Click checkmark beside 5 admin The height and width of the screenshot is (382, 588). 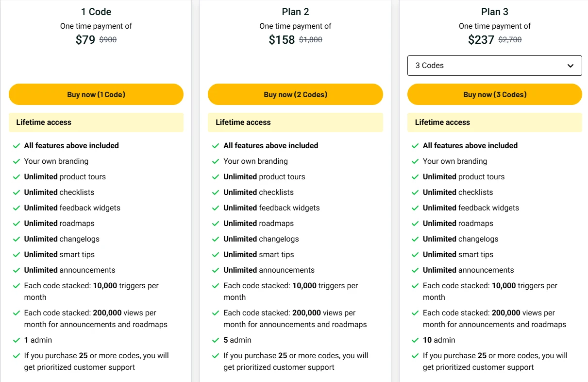216,340
